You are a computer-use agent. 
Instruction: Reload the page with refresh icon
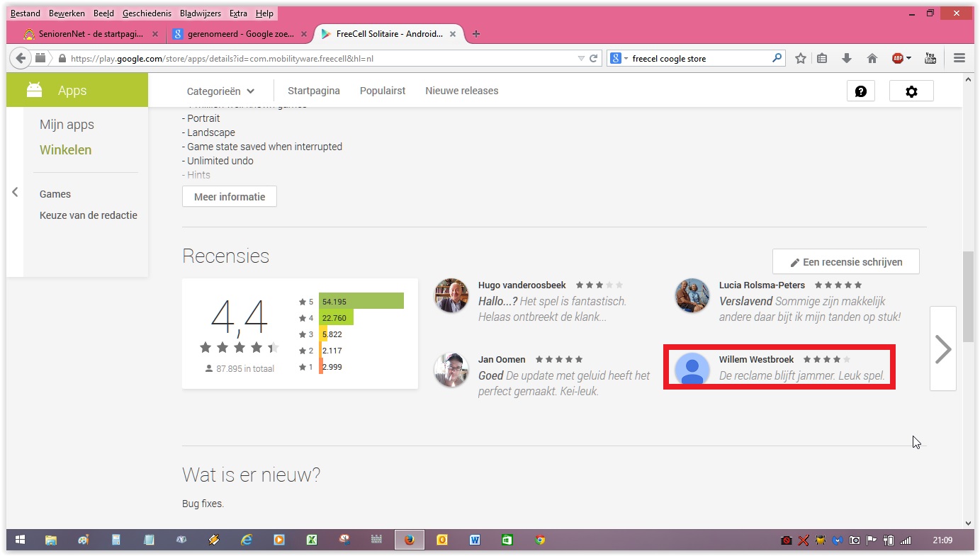pyautogui.click(x=594, y=58)
